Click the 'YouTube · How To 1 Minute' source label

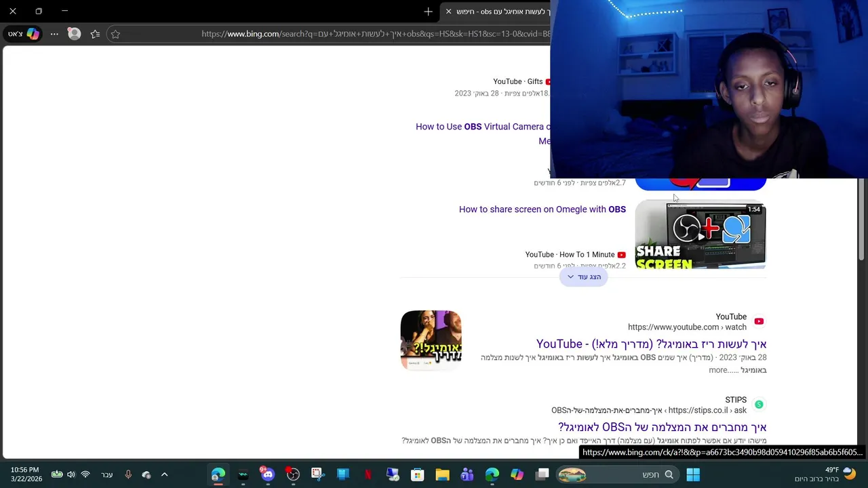pyautogui.click(x=570, y=255)
